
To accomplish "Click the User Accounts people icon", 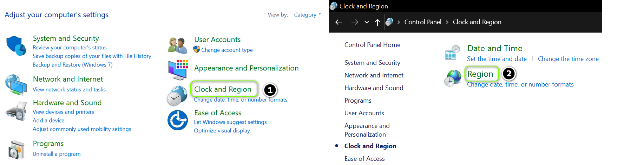I will [178, 45].
